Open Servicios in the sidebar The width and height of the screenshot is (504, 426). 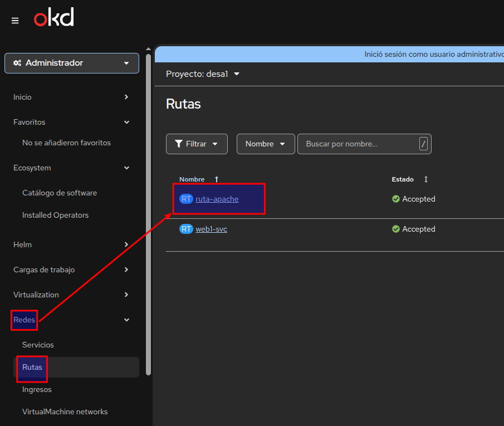(x=38, y=345)
